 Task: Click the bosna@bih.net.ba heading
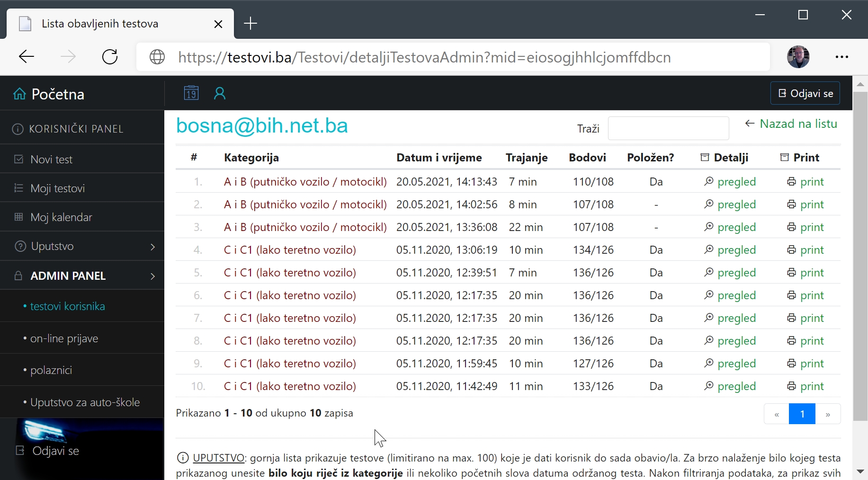[x=262, y=126]
